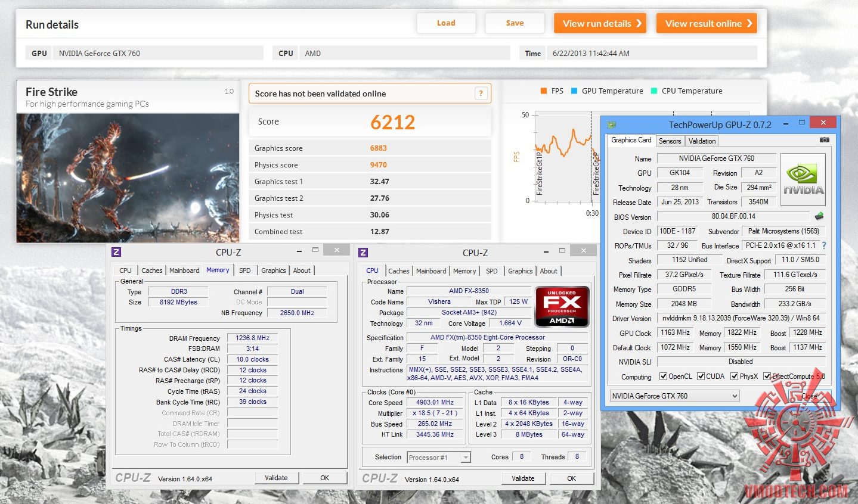Screen dimensions: 858x504
Task: Switch to the Sensors tab in GPU-Z
Action: point(670,141)
